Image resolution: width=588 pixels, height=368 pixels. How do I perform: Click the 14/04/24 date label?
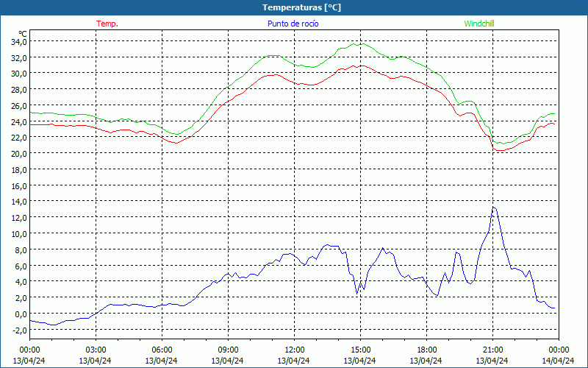[x=559, y=361]
